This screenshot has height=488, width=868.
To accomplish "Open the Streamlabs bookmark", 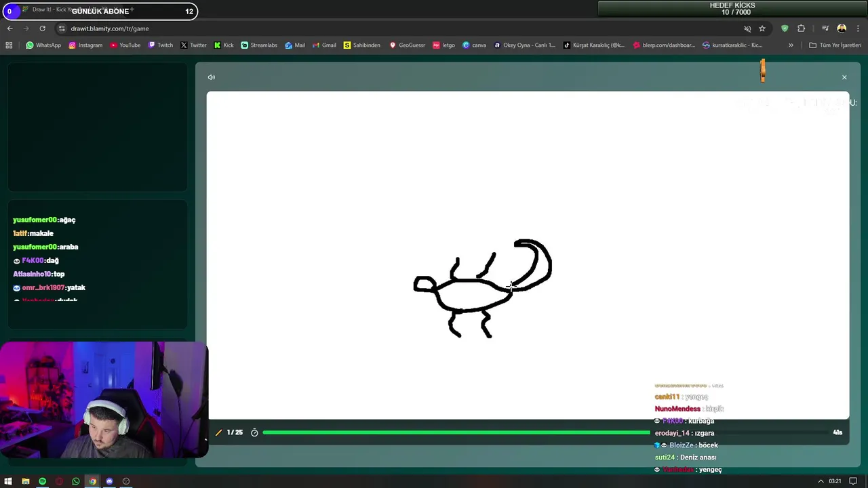I will pyautogui.click(x=259, y=45).
